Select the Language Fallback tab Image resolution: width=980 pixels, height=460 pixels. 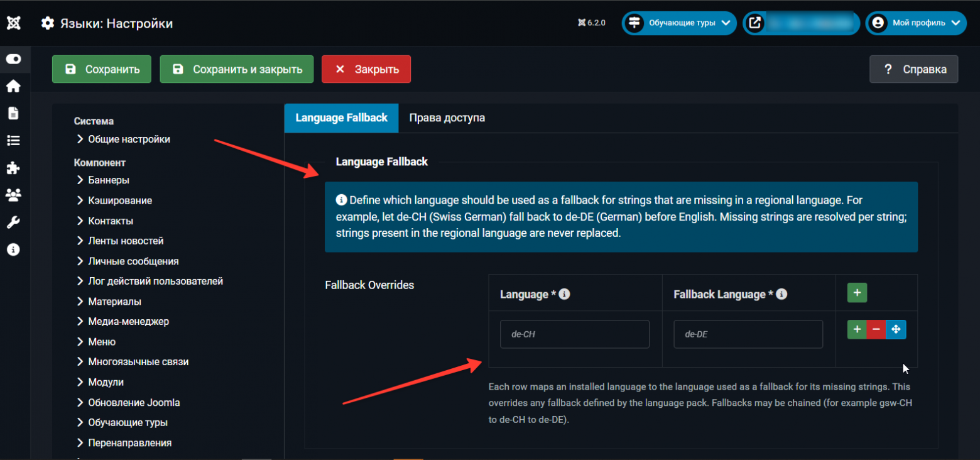(341, 118)
